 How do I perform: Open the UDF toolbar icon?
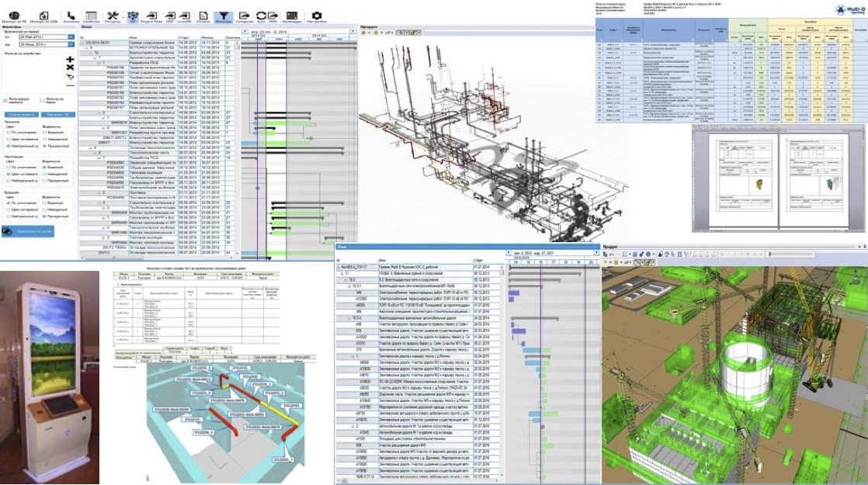point(170,17)
